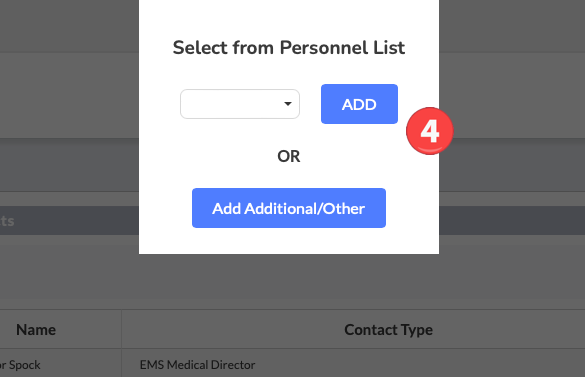Screen dimensions: 585x377
Task: Click the Add Additional/Other button
Action: point(289,208)
